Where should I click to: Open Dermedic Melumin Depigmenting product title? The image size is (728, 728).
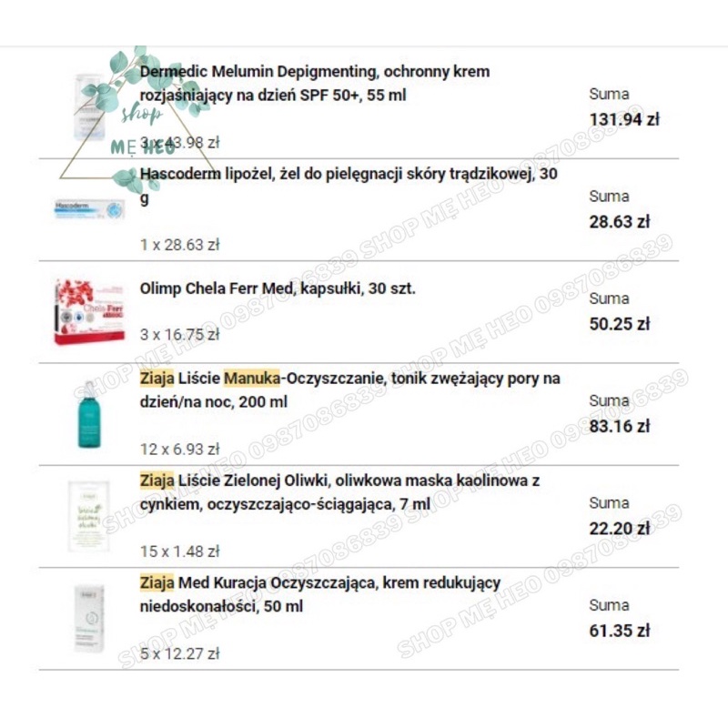coord(315,83)
